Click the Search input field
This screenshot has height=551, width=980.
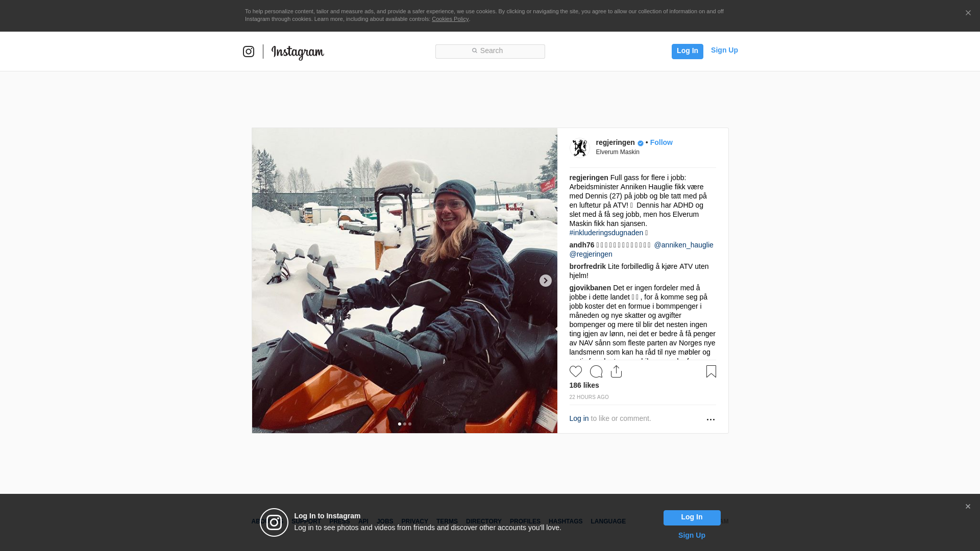coord(490,51)
